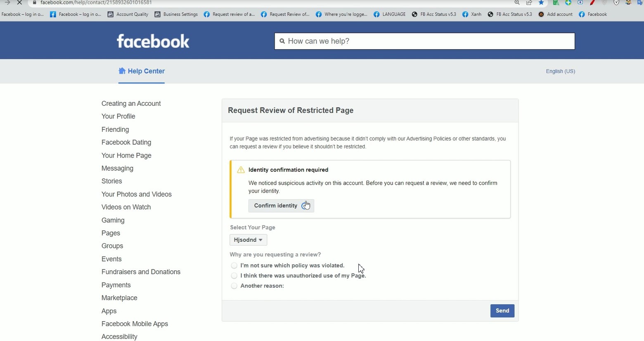Open the Messaging help topic
Viewport: 644px width, 341px height.
(117, 168)
